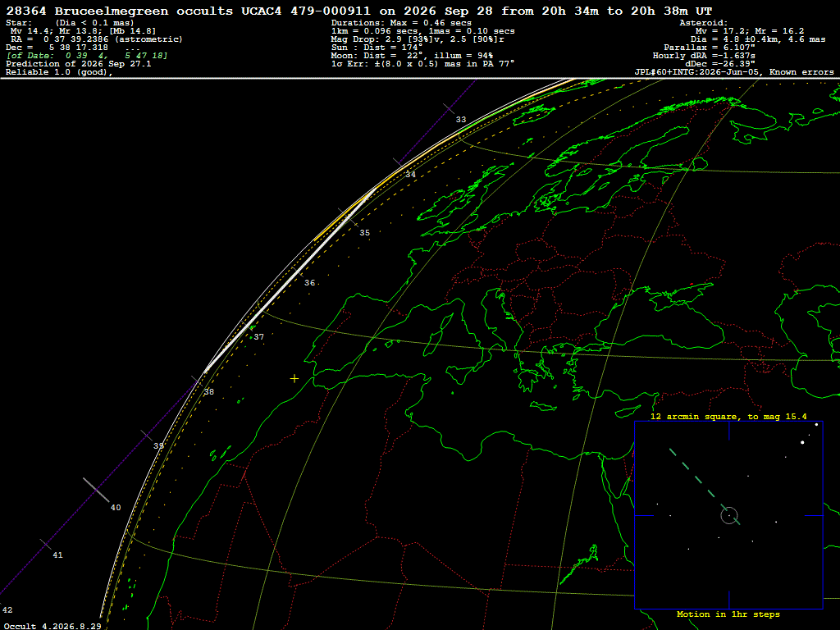
Task: Click the dashed asteroid motion line
Action: pos(704,486)
